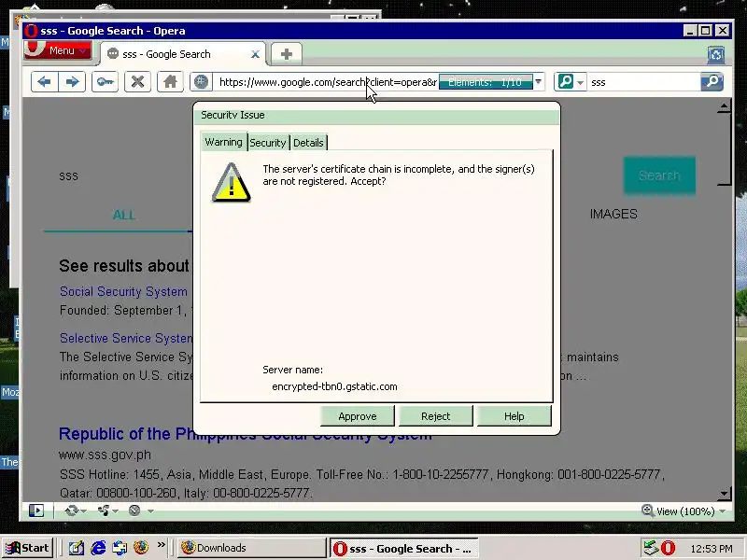Open the search engine selector dropdown
Screen dimensions: 747x560
tap(571, 82)
